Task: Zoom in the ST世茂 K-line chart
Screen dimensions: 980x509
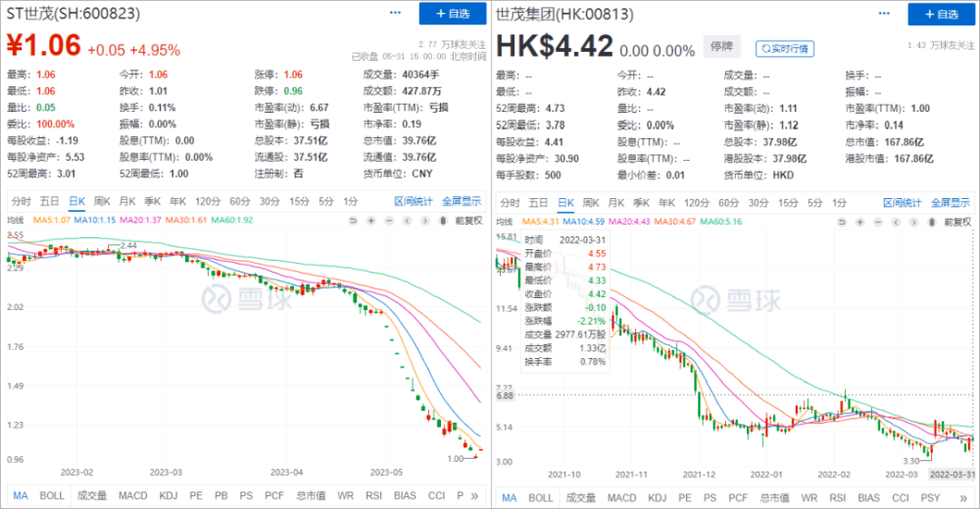Action: coord(371,221)
